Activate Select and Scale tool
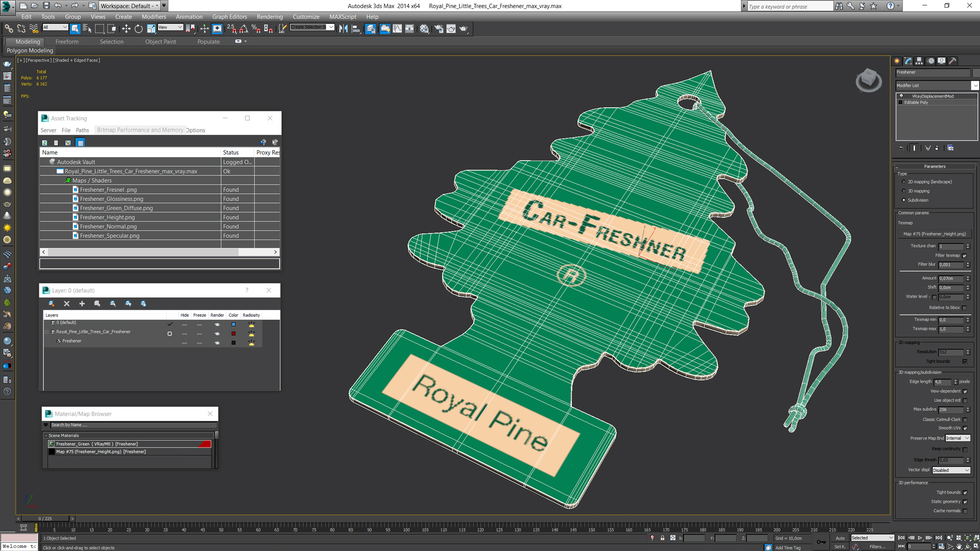This screenshot has height=551, width=980. (x=151, y=29)
